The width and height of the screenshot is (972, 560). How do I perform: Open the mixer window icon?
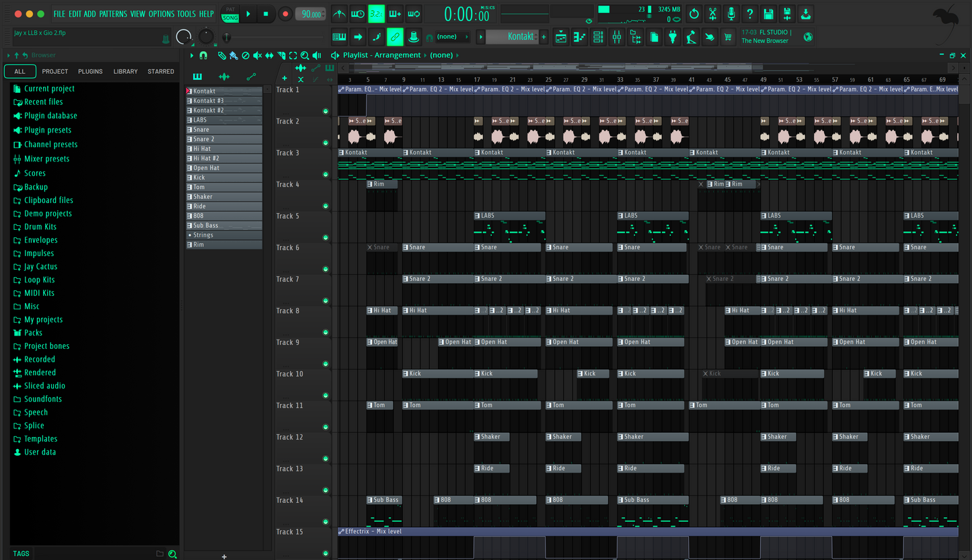(x=616, y=38)
